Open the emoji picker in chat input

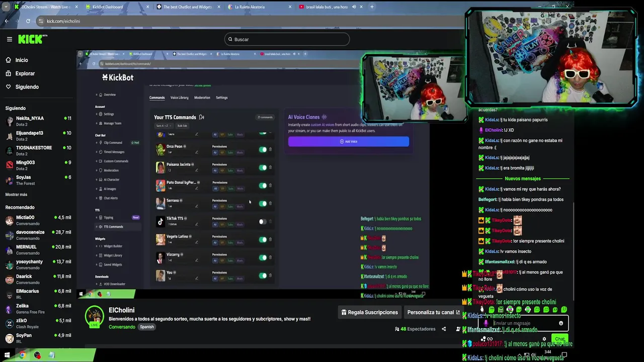(x=561, y=323)
